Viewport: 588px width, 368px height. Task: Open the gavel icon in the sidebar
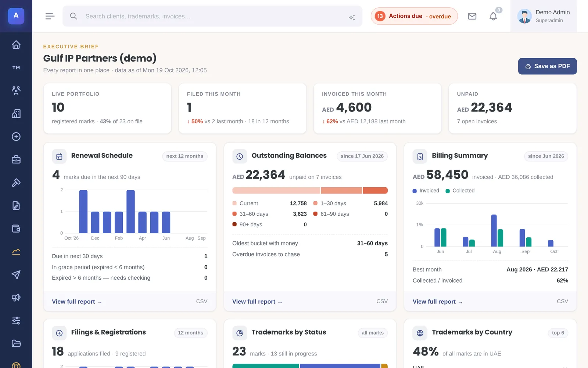(x=16, y=183)
